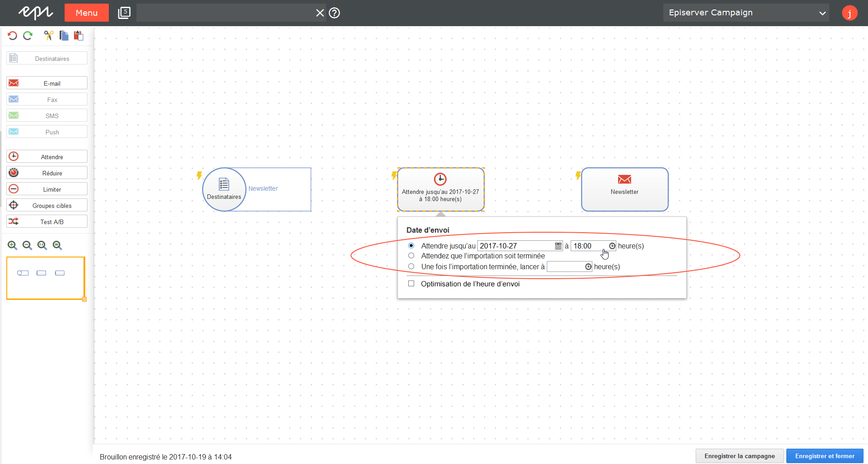Open the help question mark icon
Viewport: 868px width, 464px height.
[334, 13]
